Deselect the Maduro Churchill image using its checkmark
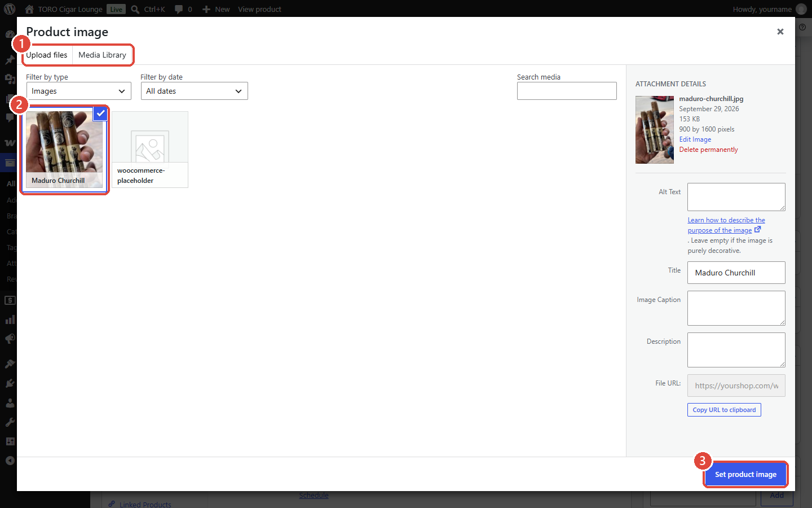 (x=100, y=113)
